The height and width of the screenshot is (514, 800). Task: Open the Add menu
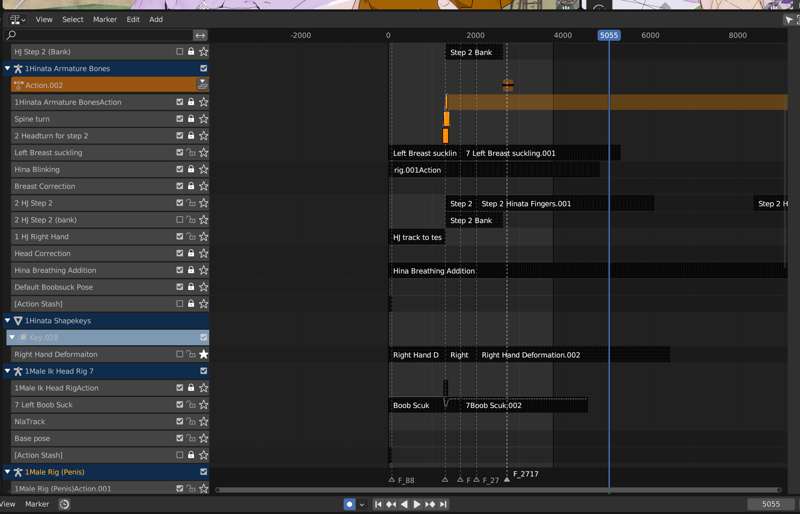click(x=156, y=19)
